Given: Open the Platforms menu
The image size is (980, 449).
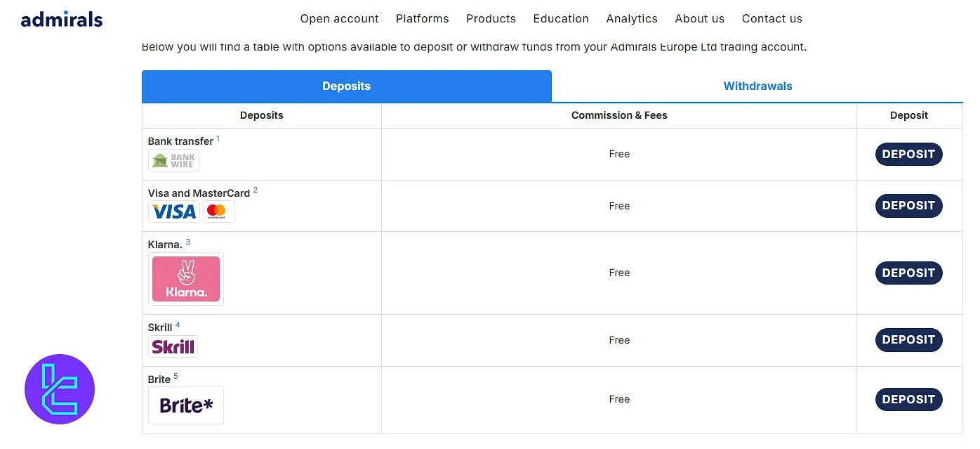Looking at the screenshot, I should click(x=422, y=19).
